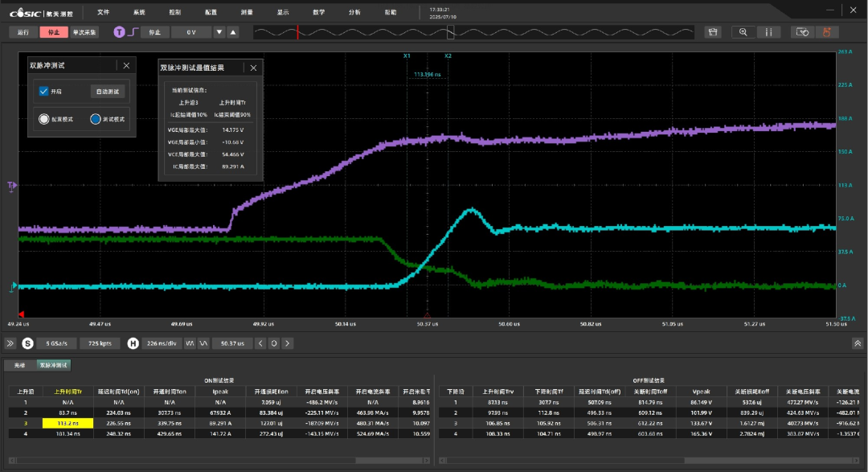868x472 pixels.
Task: Click the sampling S circle icon
Action: (27, 343)
